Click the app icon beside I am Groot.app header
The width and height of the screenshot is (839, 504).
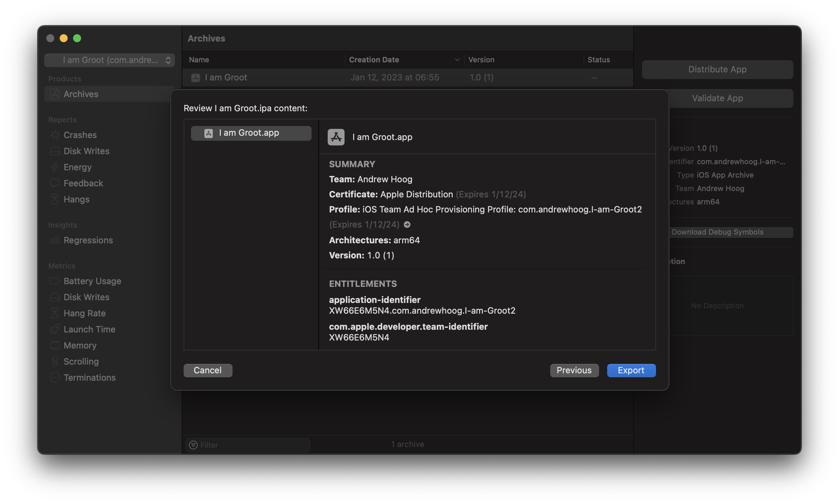click(336, 137)
